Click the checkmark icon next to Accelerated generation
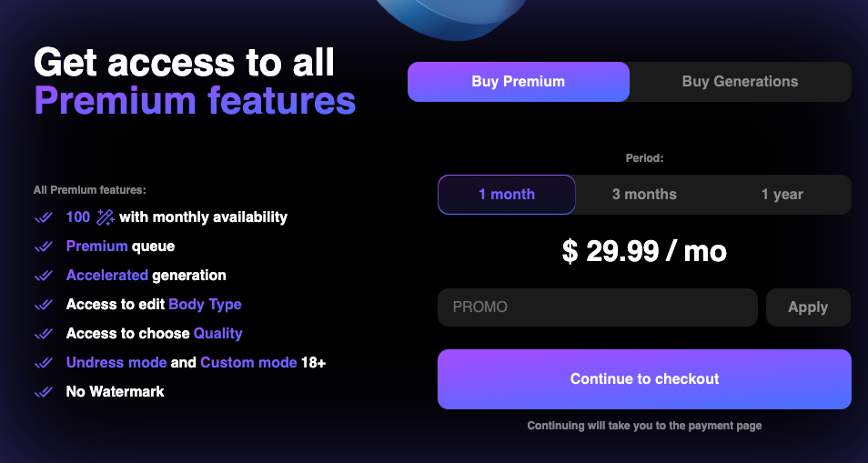 click(x=43, y=276)
